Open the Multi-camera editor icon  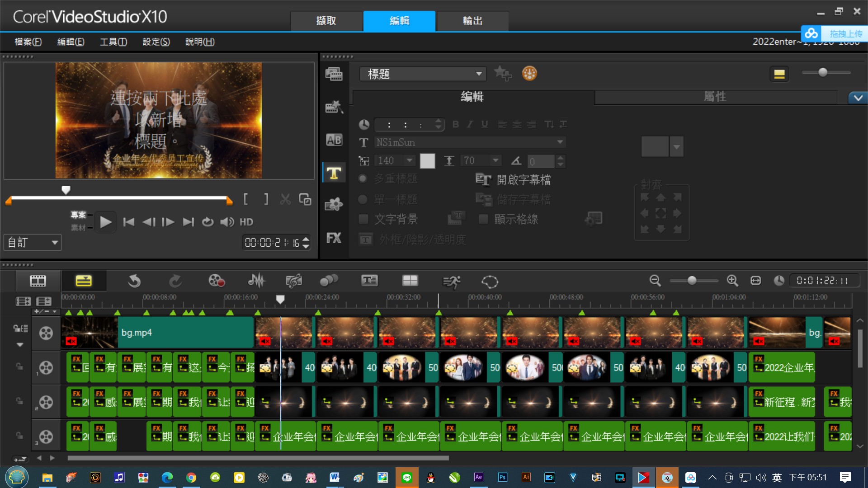tap(410, 281)
